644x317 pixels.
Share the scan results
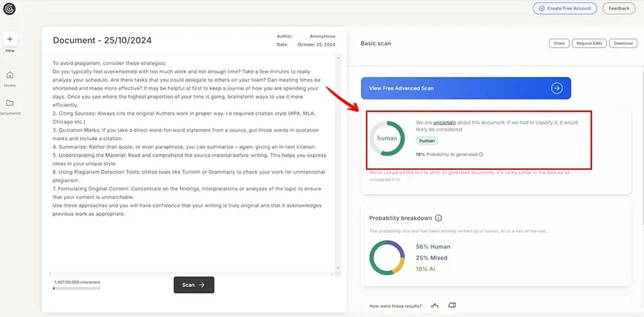[558, 43]
